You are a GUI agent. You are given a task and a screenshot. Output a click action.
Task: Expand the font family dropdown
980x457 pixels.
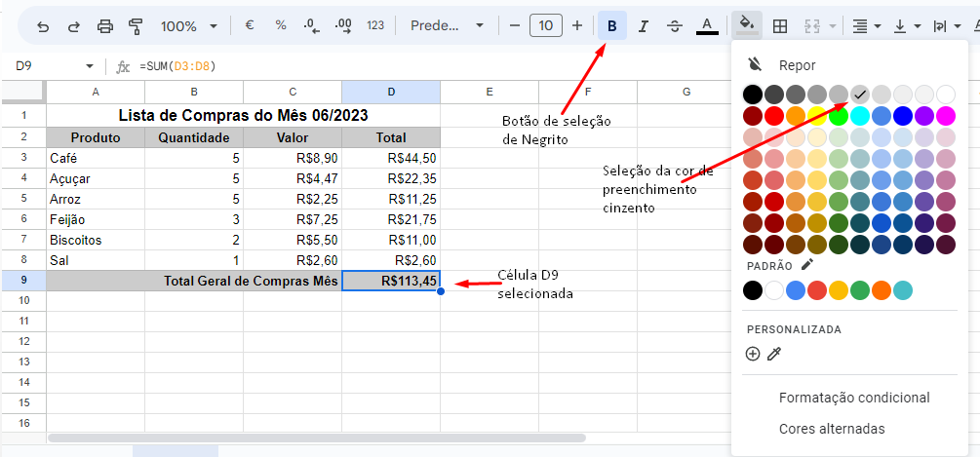(x=449, y=26)
